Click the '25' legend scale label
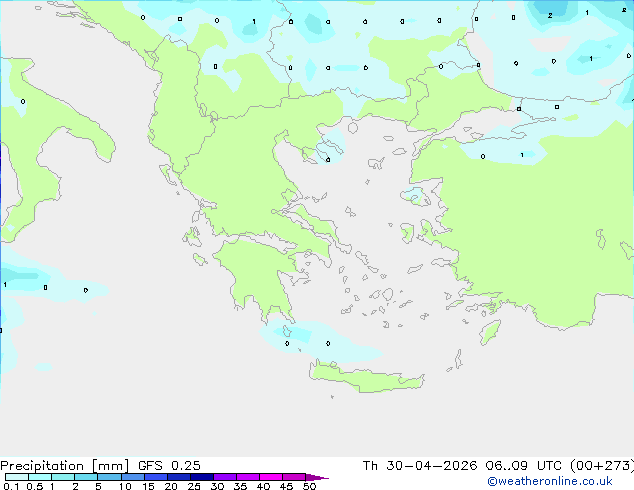The image size is (634, 490). pyautogui.click(x=194, y=486)
